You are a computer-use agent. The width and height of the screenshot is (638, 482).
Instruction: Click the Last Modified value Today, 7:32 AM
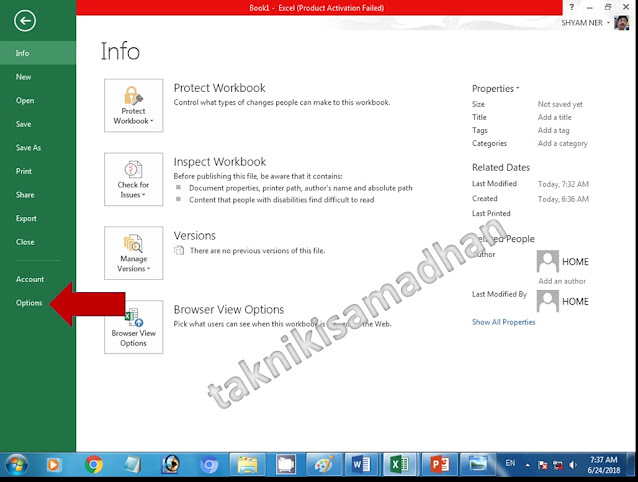(x=563, y=184)
